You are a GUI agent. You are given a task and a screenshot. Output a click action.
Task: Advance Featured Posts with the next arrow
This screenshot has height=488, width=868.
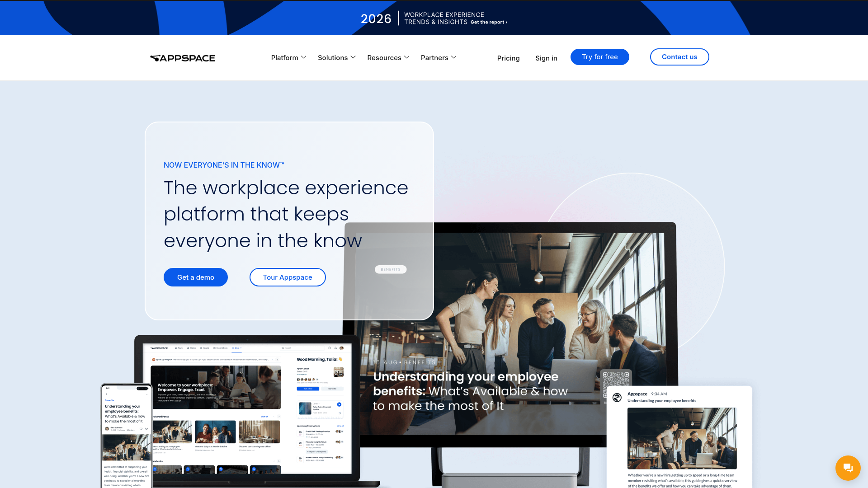[279, 418]
